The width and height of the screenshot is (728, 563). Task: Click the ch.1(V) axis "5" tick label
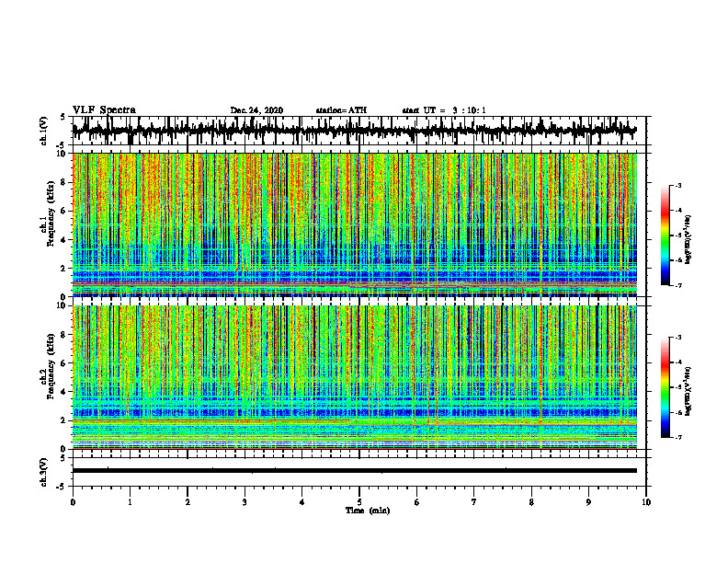click(x=64, y=117)
